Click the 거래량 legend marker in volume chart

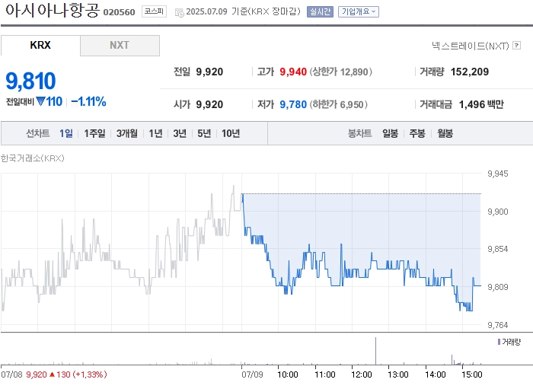[x=499, y=342]
